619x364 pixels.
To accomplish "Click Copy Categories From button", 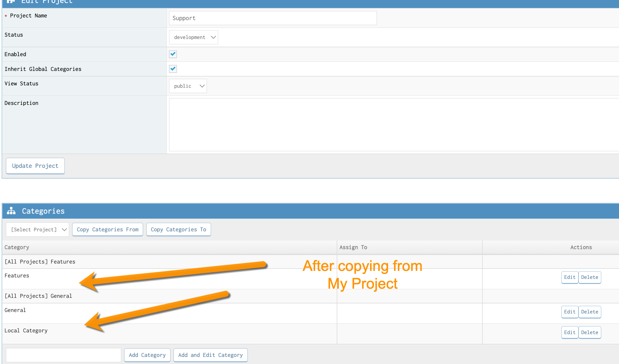I will 108,230.
